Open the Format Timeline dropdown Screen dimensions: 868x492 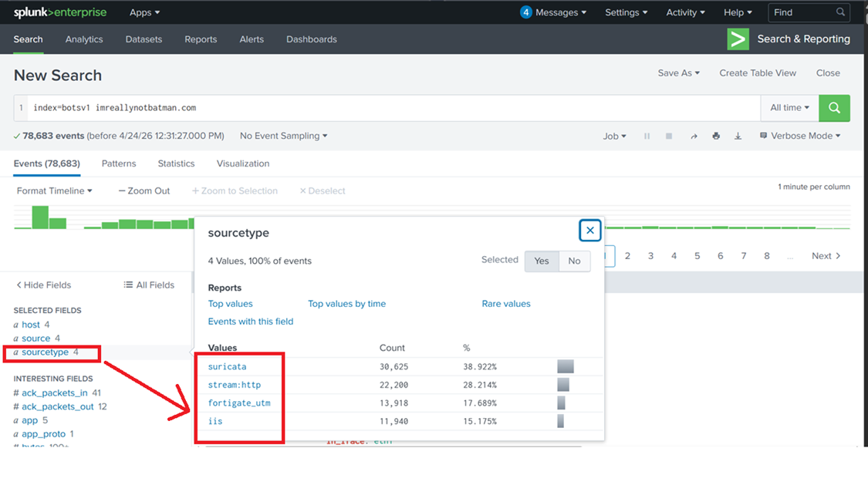(x=54, y=191)
